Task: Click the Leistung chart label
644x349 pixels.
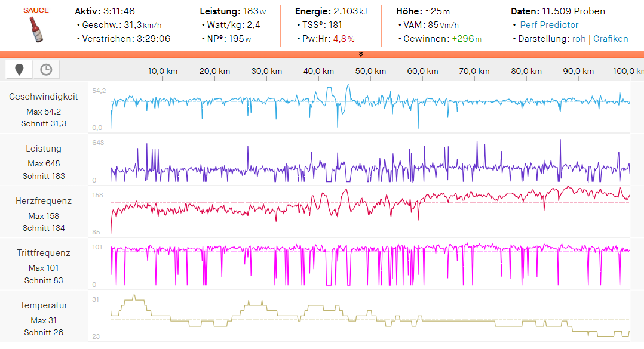Action: pos(44,149)
